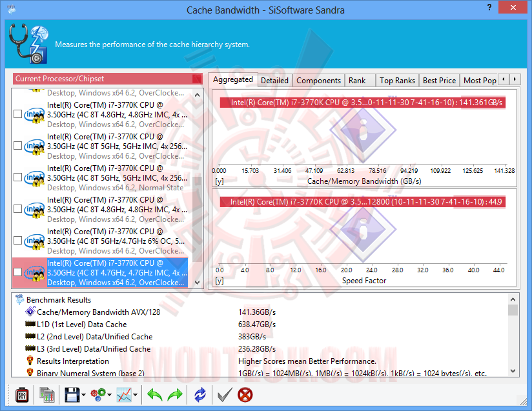Click the stethoscope module icon in header
This screenshot has width=532, height=411.
pos(28,43)
